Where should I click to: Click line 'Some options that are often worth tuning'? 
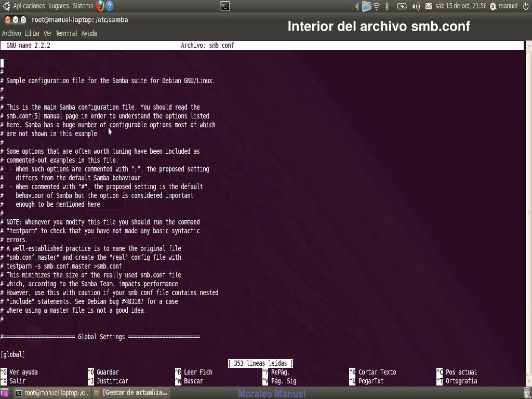point(100,151)
